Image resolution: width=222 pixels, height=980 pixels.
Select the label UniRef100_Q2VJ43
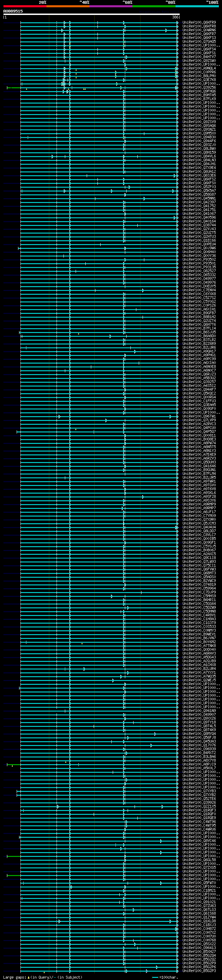click(199, 229)
